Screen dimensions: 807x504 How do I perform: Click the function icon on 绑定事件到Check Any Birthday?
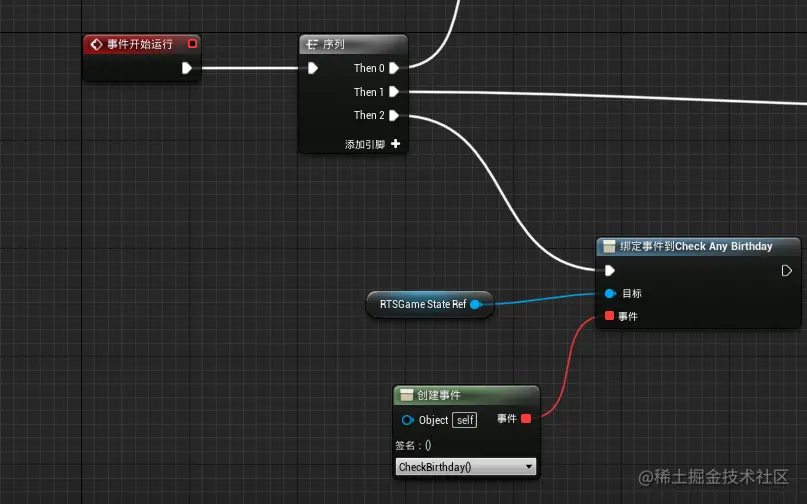click(609, 247)
